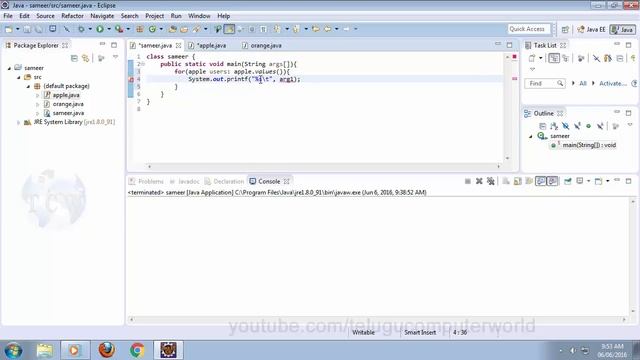The height and width of the screenshot is (360, 640).
Task: Expand apple.java in Package Explorer
Action: point(38,95)
